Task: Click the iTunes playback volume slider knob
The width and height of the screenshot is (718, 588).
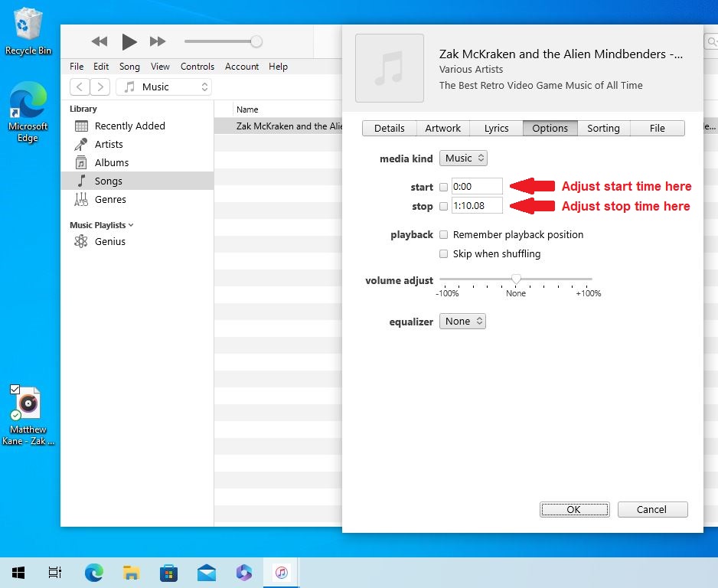Action: click(256, 41)
